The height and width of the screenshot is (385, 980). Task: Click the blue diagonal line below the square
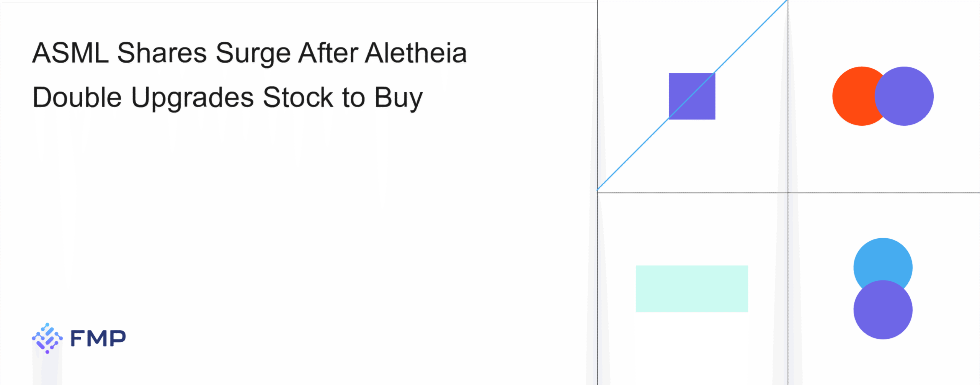pyautogui.click(x=632, y=155)
